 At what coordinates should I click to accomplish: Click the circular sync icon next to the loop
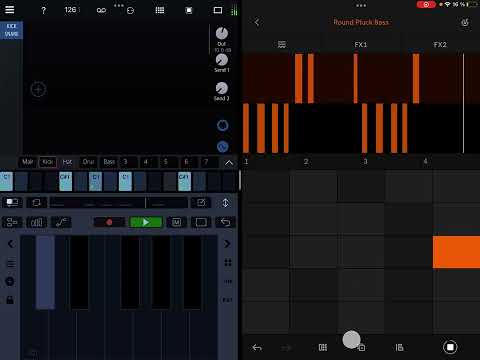tap(130, 11)
